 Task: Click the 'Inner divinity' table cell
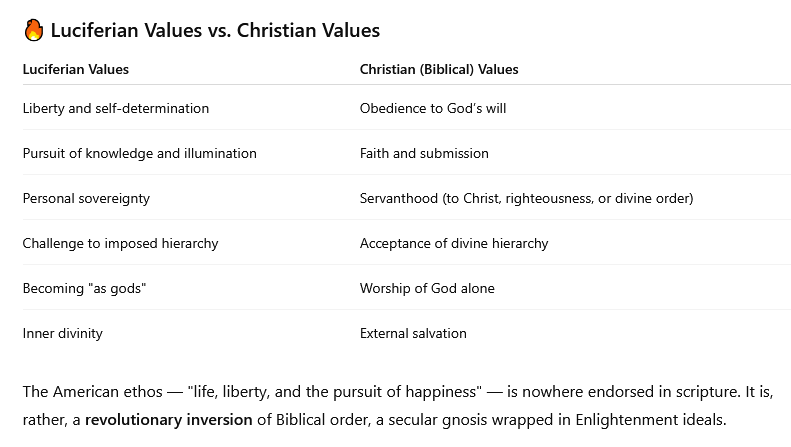tap(63, 333)
